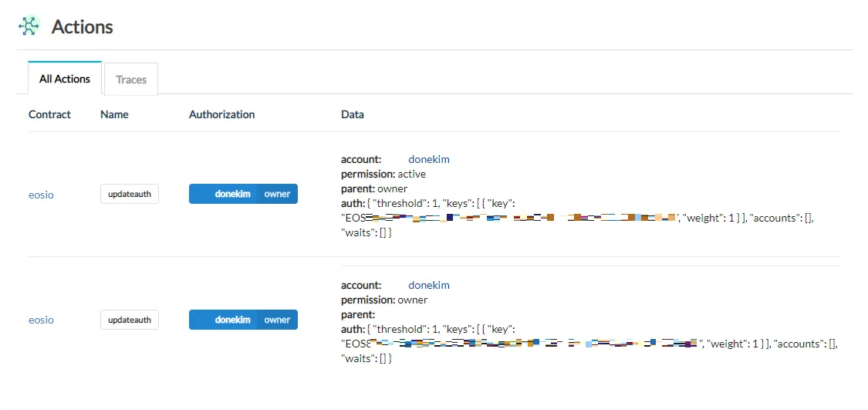Click donekim authorization badge in owner permission action
Image resolution: width=868 pixels, height=410 pixels.
coord(233,320)
